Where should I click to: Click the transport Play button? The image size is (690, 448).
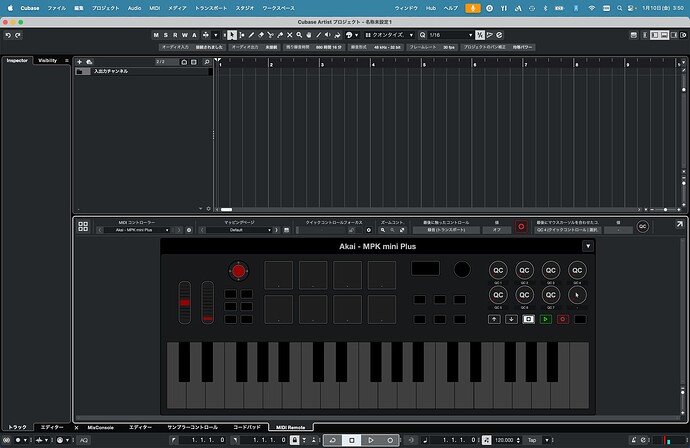pos(371,440)
